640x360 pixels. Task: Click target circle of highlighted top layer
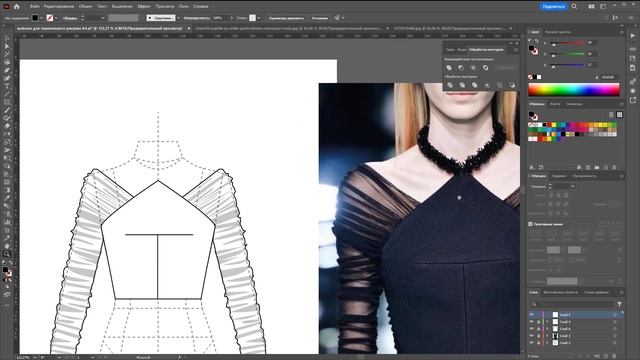615,315
